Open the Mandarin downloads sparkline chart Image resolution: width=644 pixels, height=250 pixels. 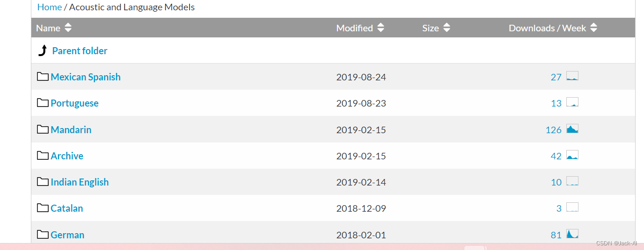pyautogui.click(x=572, y=129)
